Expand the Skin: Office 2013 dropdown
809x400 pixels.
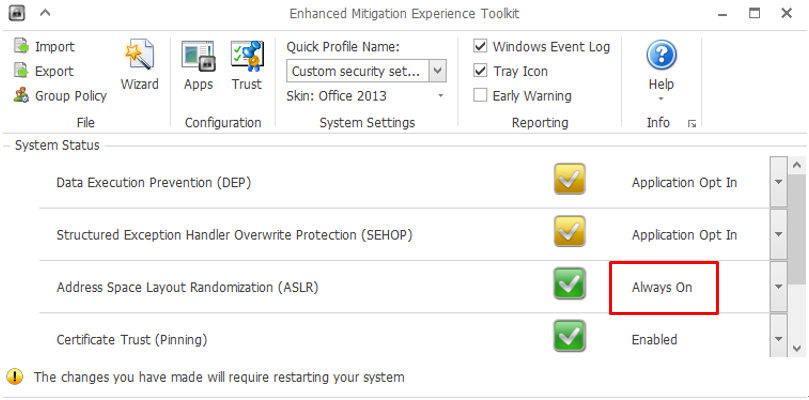(441, 96)
